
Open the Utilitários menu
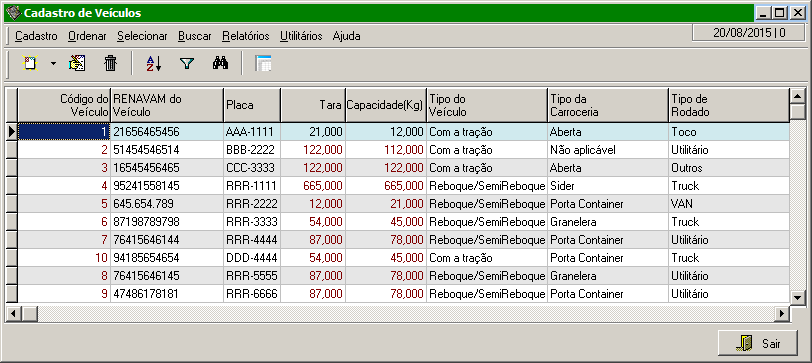(301, 36)
